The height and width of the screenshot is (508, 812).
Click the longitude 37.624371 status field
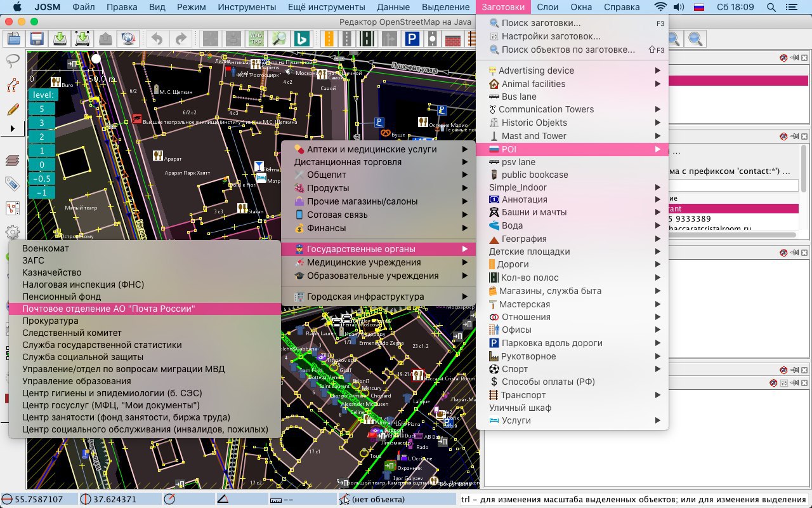click(119, 499)
